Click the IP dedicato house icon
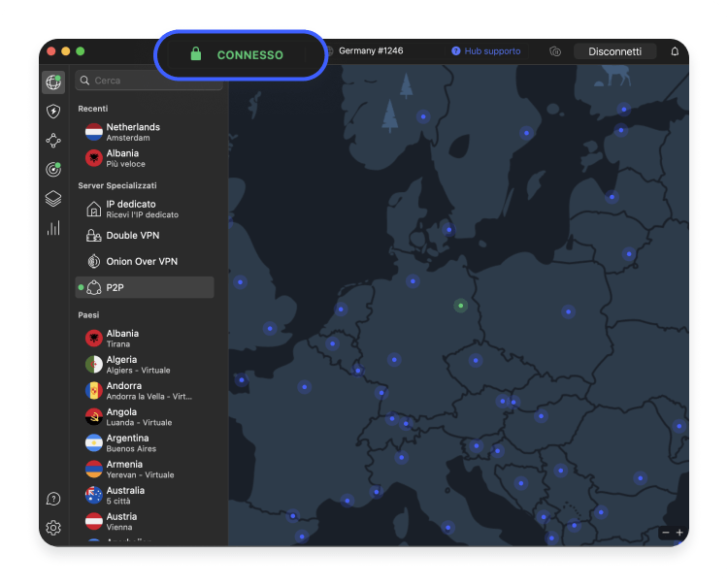728x586 pixels. 94,209
